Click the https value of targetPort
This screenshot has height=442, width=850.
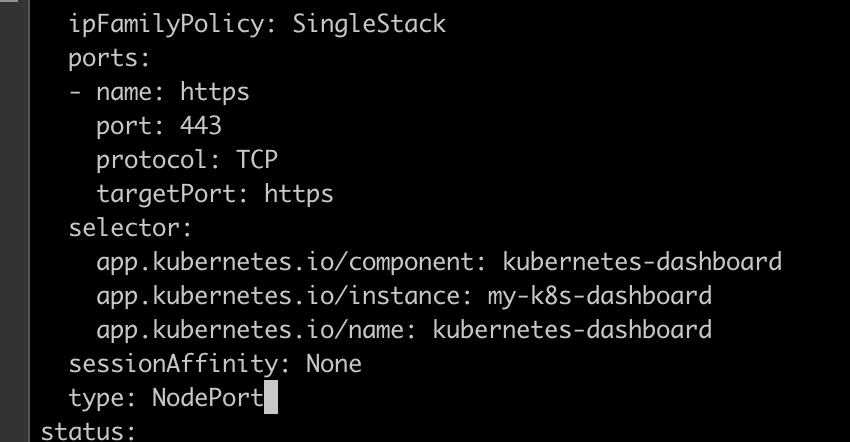point(299,194)
